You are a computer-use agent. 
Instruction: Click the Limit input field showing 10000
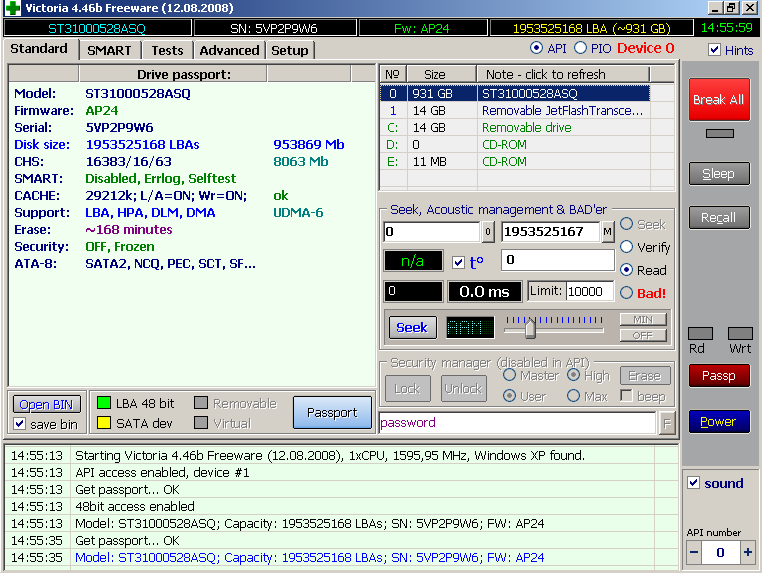(589, 291)
